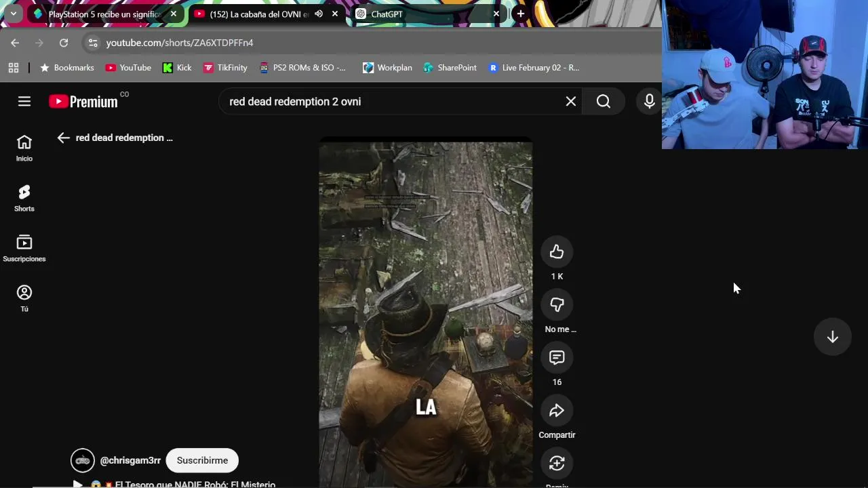Like the Short with thumbs up

pyautogui.click(x=557, y=252)
